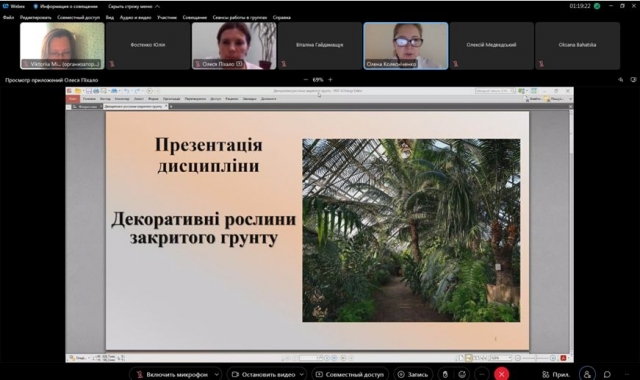
Task: Click the slide title Презентація дисципліни
Action: pyautogui.click(x=209, y=155)
